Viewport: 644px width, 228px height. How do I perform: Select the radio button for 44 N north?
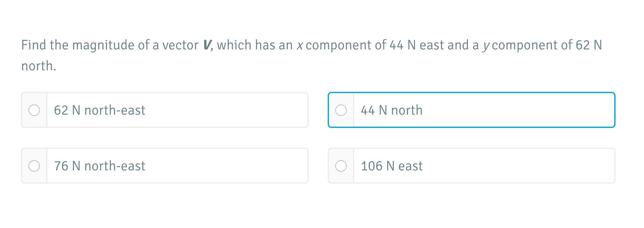click(341, 110)
